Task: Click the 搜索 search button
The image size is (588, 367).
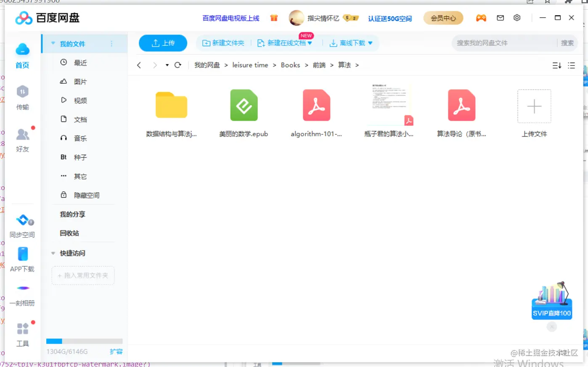Action: [567, 43]
